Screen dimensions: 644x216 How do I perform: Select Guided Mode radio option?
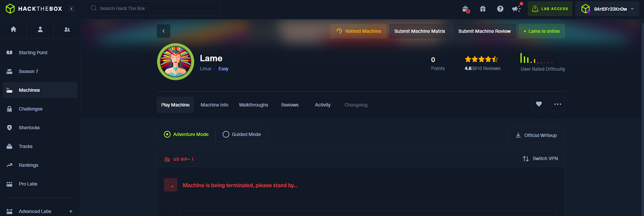point(241,135)
